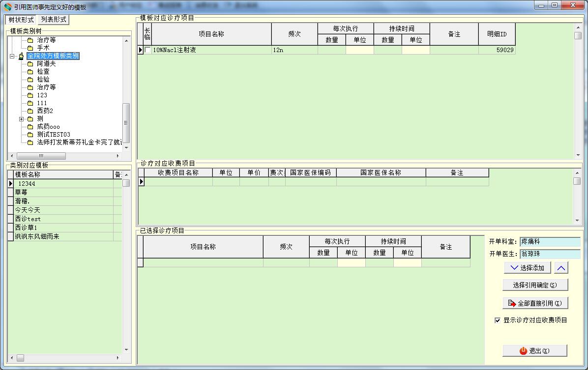Click the tree panel horizontal scrollbar thumb
The height and width of the screenshot is (370, 588).
(41, 156)
